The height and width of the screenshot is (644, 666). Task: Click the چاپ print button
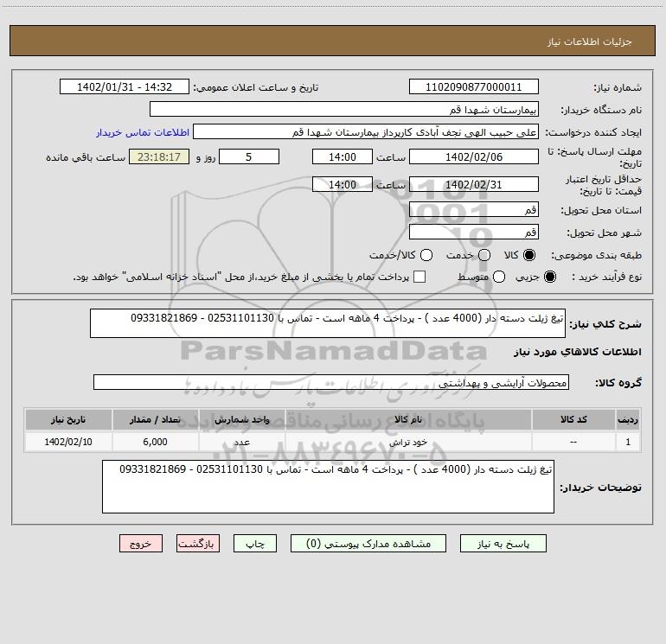(255, 544)
